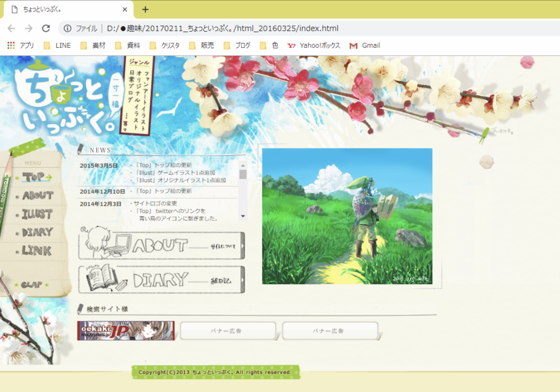560x392 pixels.
Task: Click the browser reload icon
Action: point(46,28)
